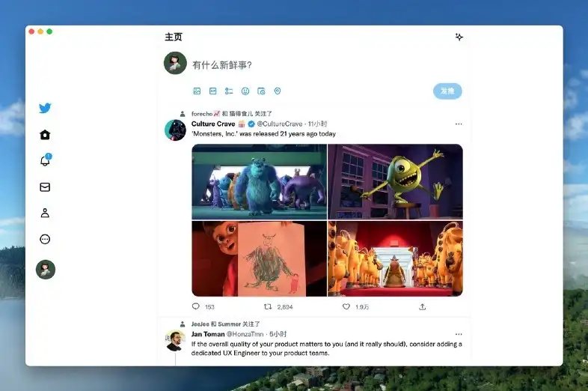The image size is (588, 391).
Task: Toggle top tweets sparkle icon
Action: tap(459, 37)
